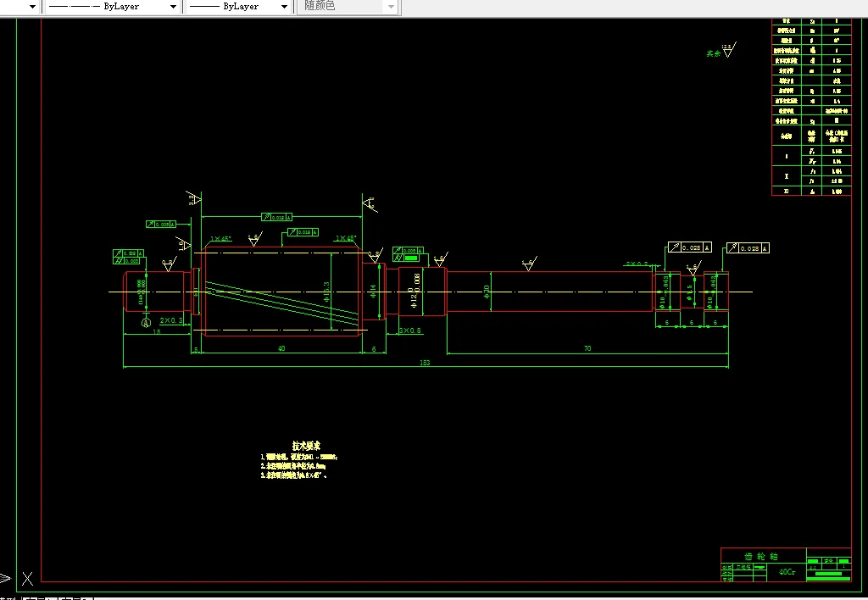Click the datum A circle symbol
This screenshot has height=600, width=868.
click(146, 322)
